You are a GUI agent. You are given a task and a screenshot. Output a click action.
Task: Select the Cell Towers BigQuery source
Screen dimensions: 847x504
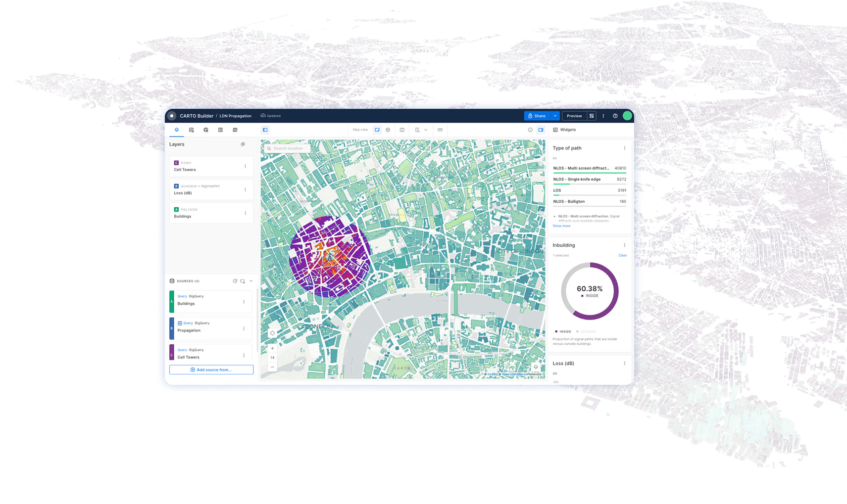click(211, 353)
